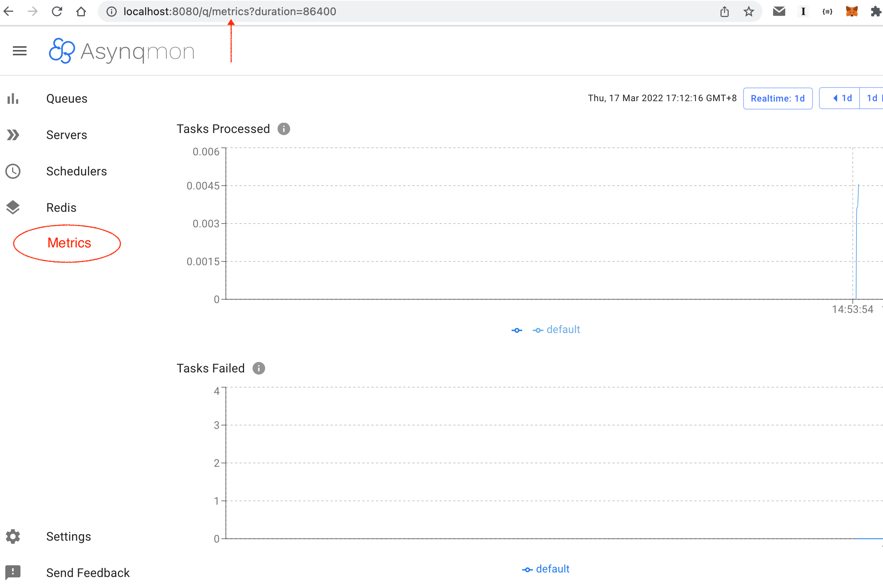Open the 1d duration selector
Image resolution: width=883 pixels, height=588 pixels.
872,98
